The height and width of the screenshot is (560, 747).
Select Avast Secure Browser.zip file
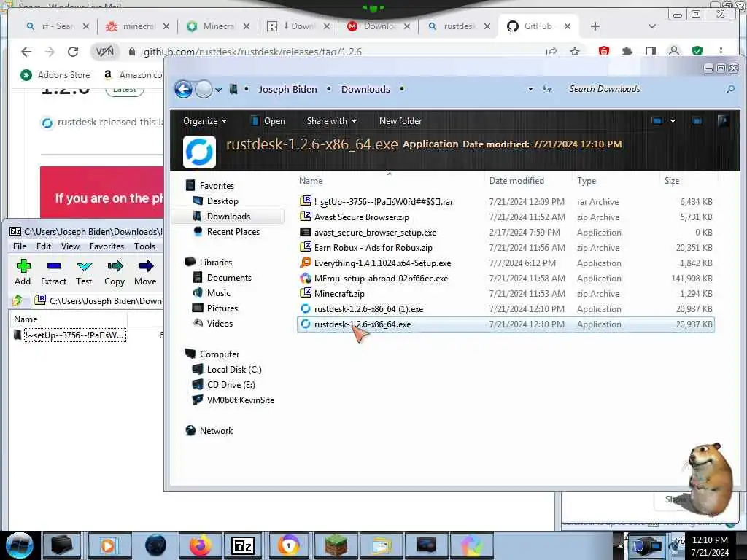coord(506,217)
